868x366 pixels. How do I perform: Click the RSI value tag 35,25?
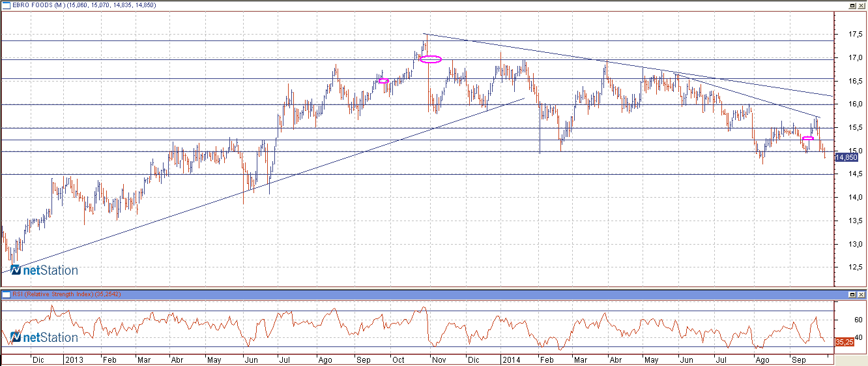point(845,342)
